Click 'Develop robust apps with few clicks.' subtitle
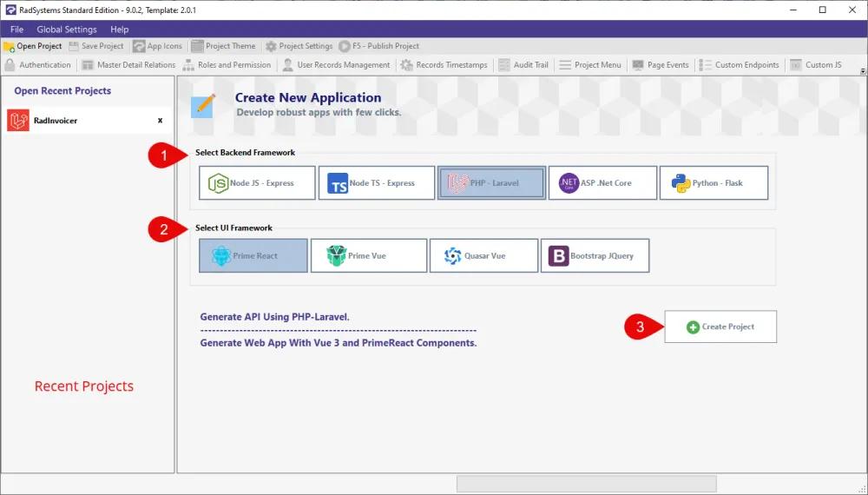Viewport: 868px width, 495px height. 319,112
